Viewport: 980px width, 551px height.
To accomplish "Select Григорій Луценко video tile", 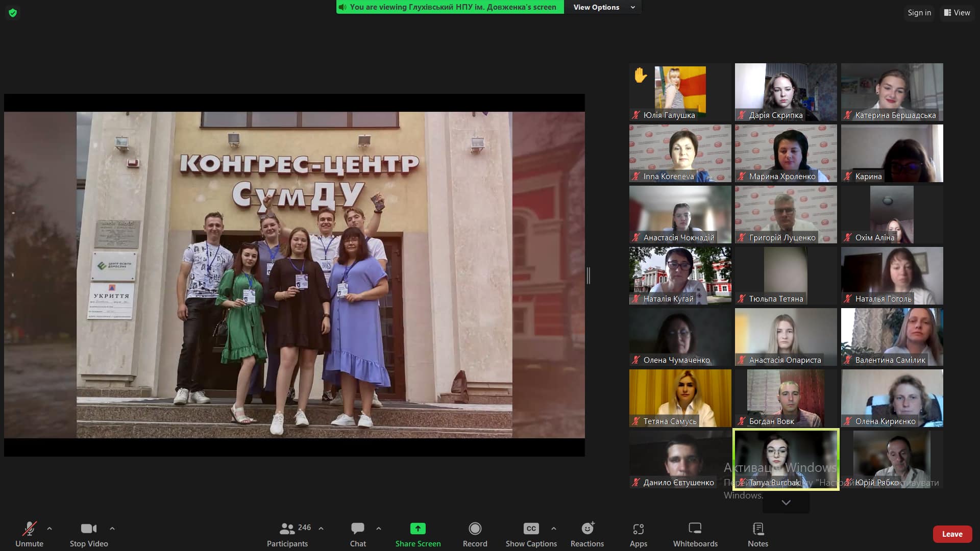I will tap(786, 214).
